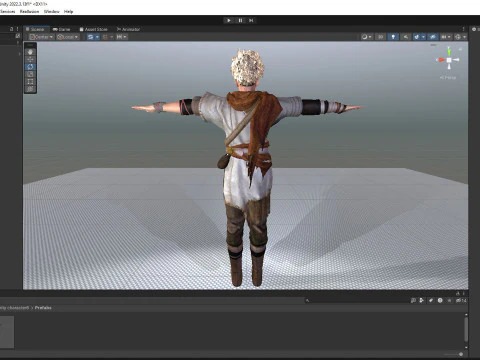This screenshot has width=480, height=360.
Task: Toggle scene lighting bulb button
Action: [x=393, y=37]
